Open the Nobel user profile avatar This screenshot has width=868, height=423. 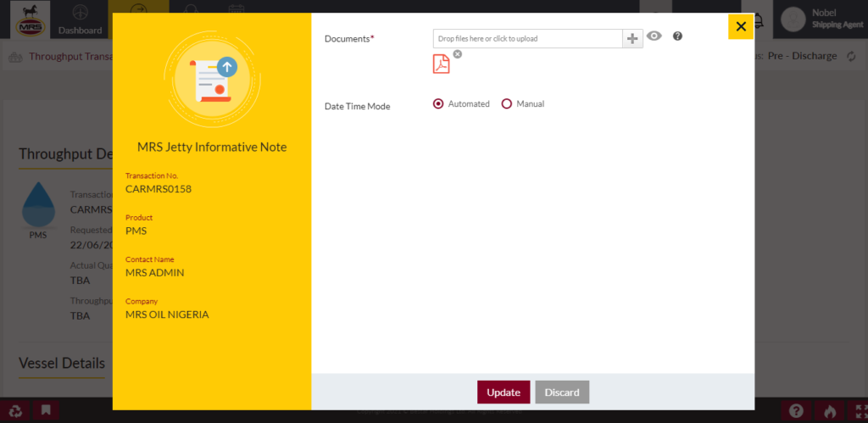tap(793, 19)
